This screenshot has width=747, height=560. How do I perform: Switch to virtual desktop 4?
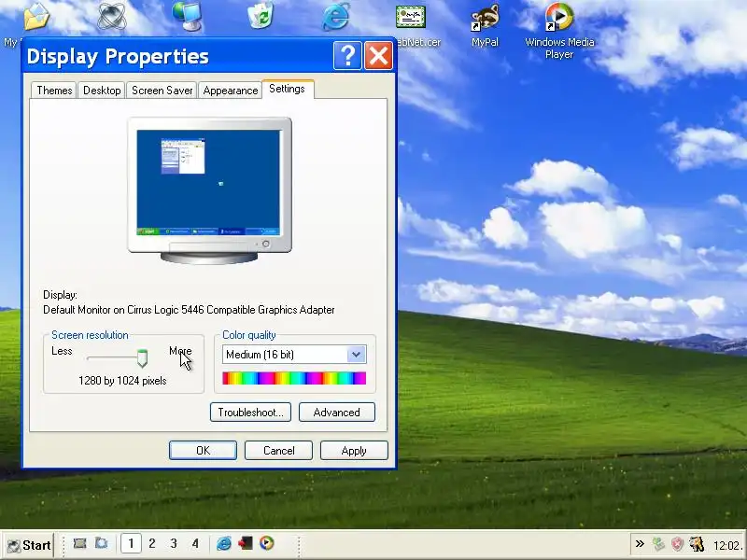coord(195,543)
